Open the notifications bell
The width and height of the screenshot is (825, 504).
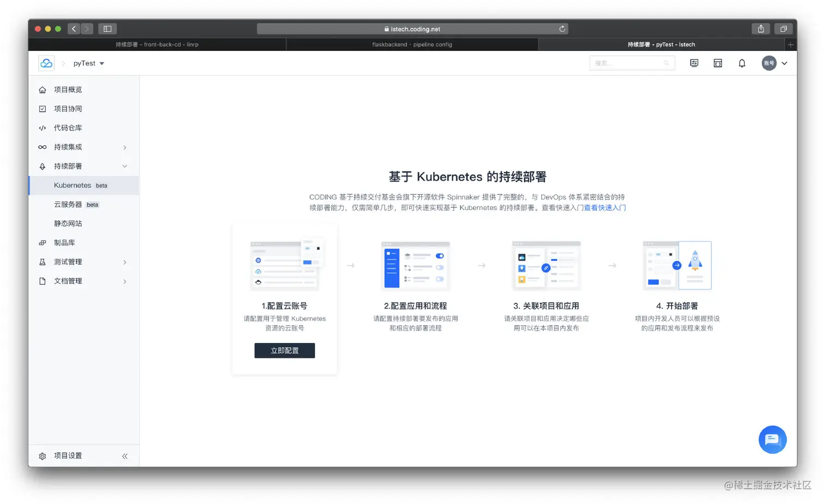742,63
